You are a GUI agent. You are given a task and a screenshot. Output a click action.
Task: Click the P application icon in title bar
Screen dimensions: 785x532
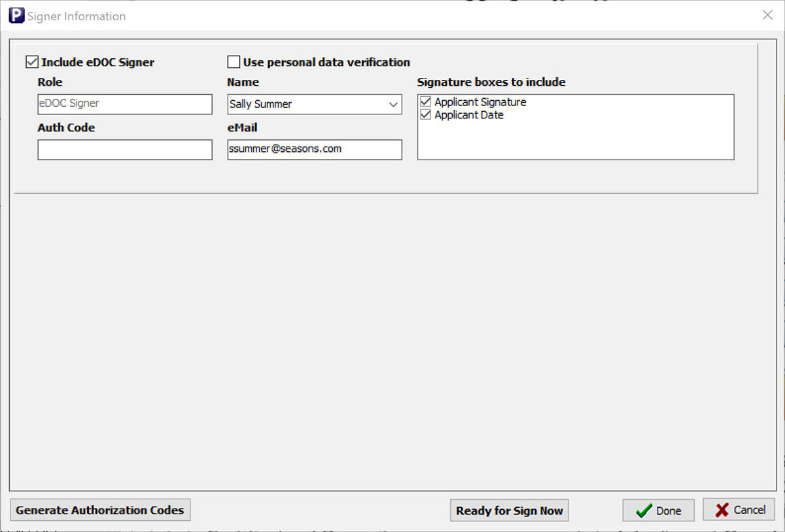16,16
